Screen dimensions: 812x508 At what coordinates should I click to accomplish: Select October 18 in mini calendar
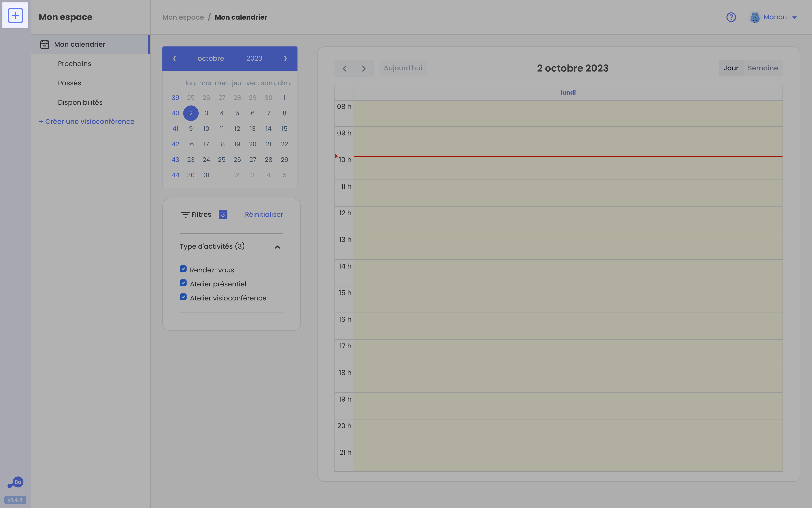click(222, 144)
